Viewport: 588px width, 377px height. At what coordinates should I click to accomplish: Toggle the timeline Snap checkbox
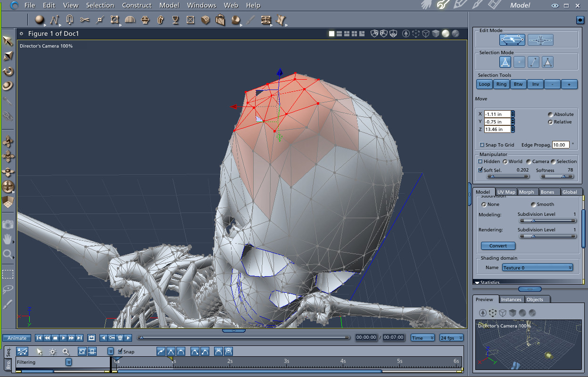pos(120,352)
